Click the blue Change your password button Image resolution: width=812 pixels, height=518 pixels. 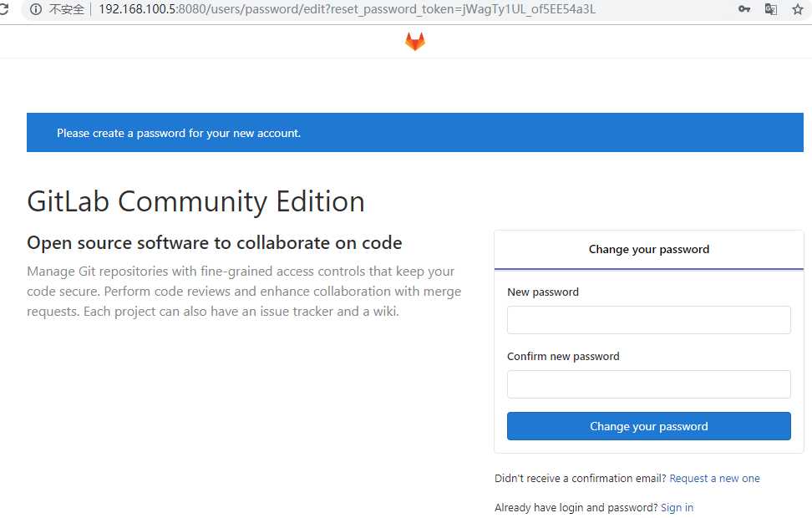(648, 426)
